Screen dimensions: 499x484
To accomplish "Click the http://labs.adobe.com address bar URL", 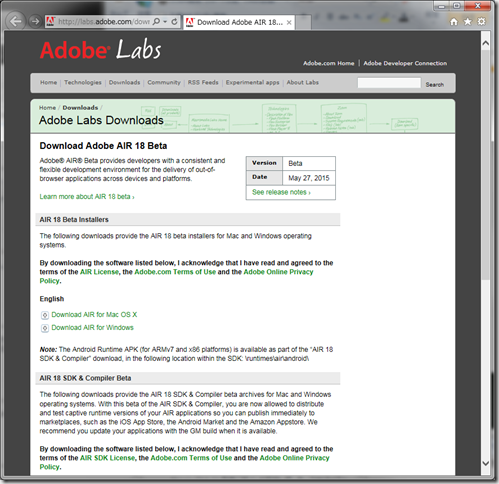I will (104, 22).
